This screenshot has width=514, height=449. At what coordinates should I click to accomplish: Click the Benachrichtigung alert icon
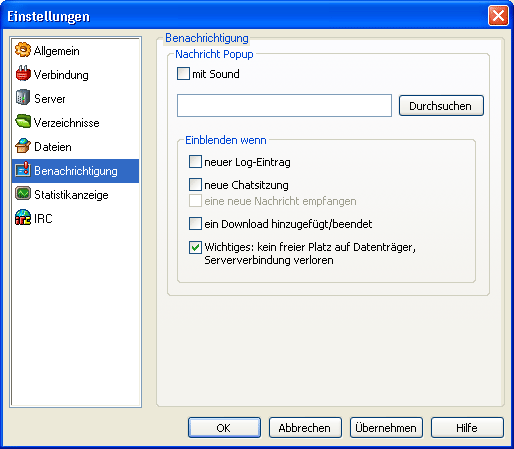(x=23, y=170)
